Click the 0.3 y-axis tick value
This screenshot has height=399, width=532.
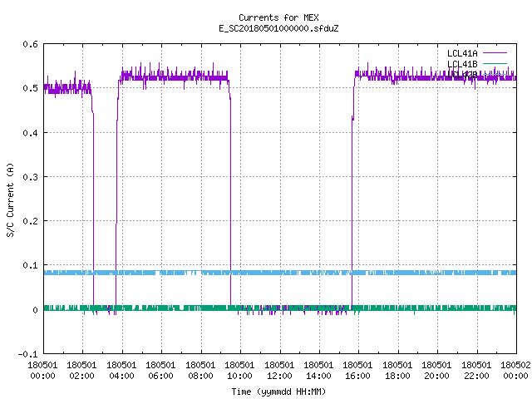[x=30, y=177]
